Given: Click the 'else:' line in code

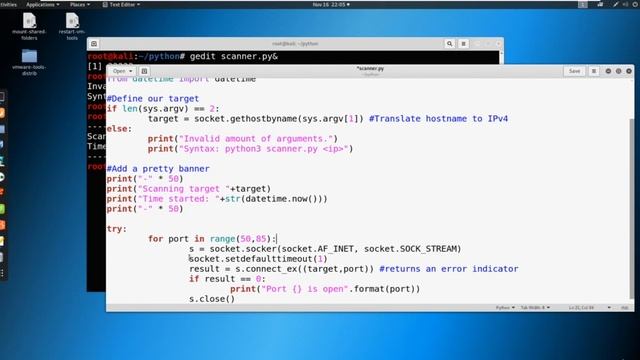Looking at the screenshot, I should coord(119,129).
